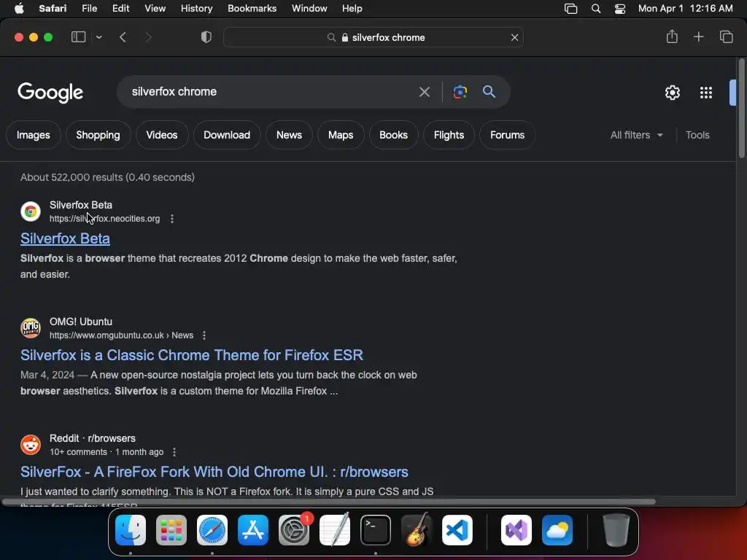The height and width of the screenshot is (560, 747).
Task: Open more options for Silverfox Beta result
Action: 172,219
